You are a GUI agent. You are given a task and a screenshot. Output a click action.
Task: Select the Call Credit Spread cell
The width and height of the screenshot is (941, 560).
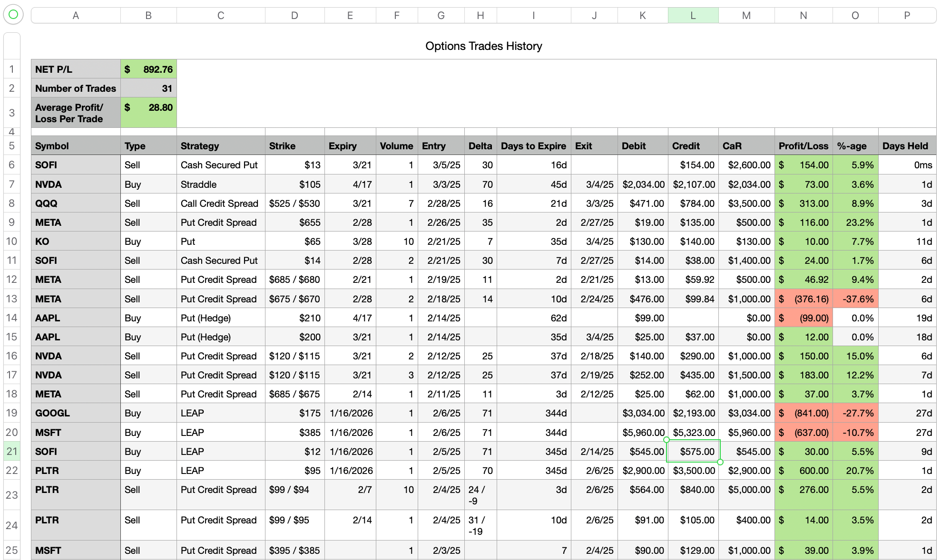[x=221, y=203]
